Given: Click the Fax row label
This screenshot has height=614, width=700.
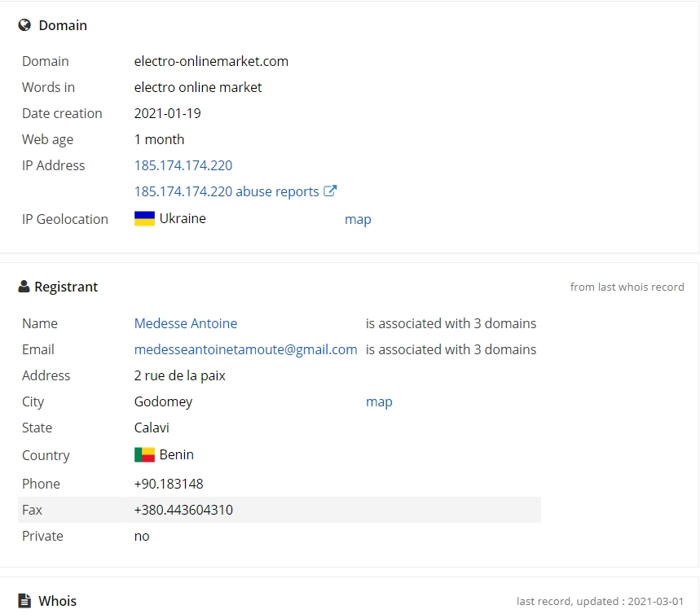Looking at the screenshot, I should (32, 510).
